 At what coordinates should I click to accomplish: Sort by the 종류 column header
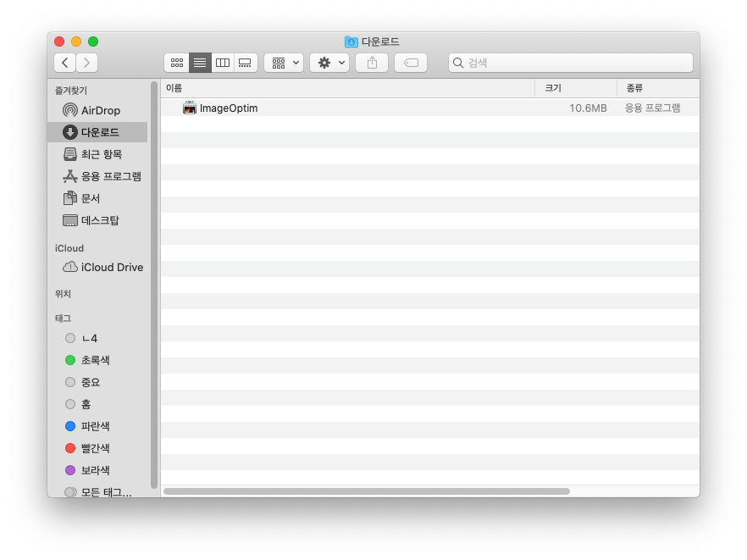click(x=658, y=88)
